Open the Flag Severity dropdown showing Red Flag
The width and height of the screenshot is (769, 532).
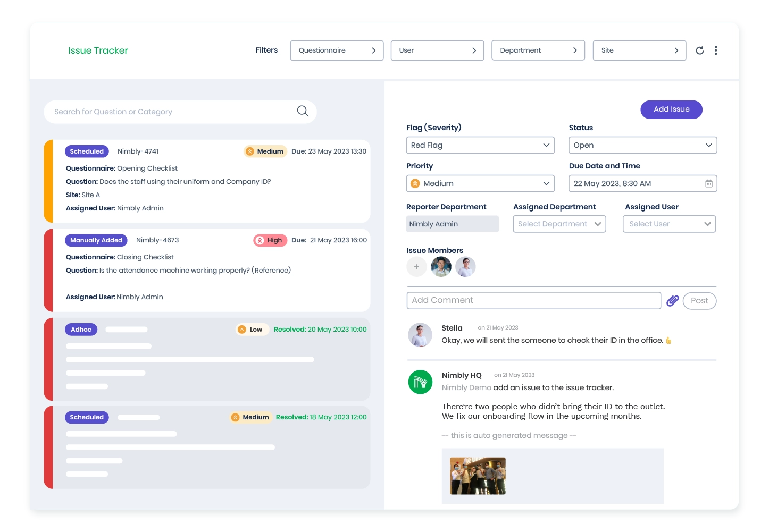480,145
